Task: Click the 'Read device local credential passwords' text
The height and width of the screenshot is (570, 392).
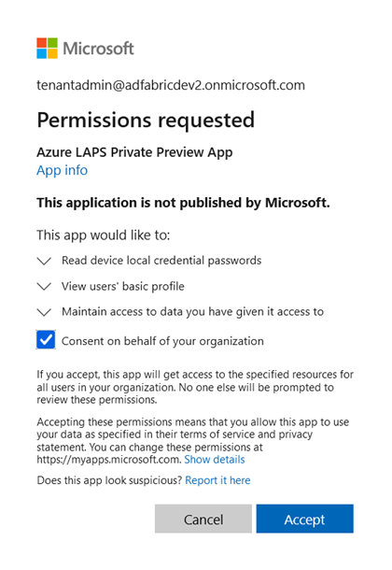Action: (x=161, y=261)
